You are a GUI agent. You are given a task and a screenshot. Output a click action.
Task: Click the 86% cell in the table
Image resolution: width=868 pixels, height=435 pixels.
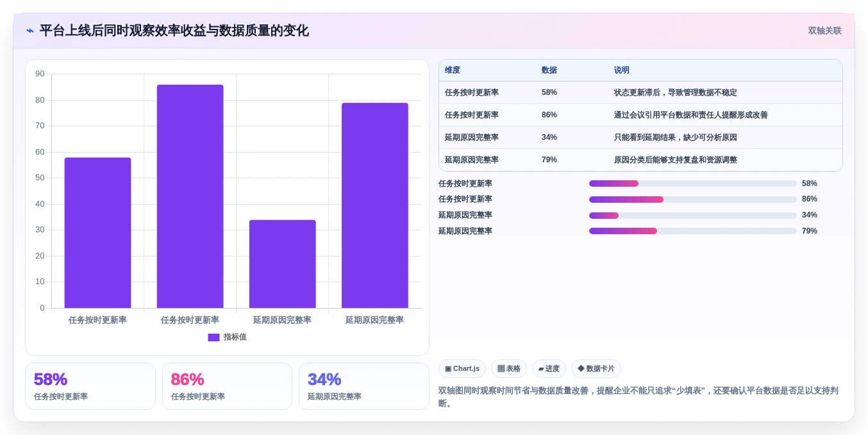[549, 115]
